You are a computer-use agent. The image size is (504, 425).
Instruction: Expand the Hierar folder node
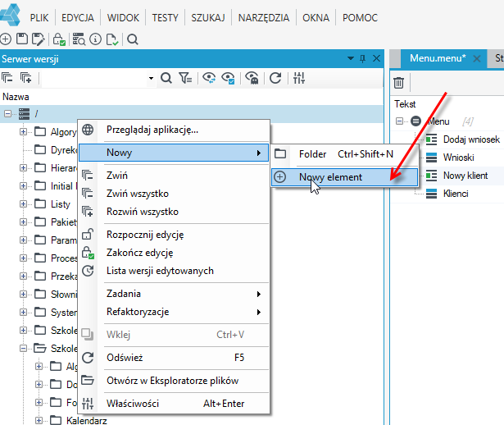click(x=23, y=167)
